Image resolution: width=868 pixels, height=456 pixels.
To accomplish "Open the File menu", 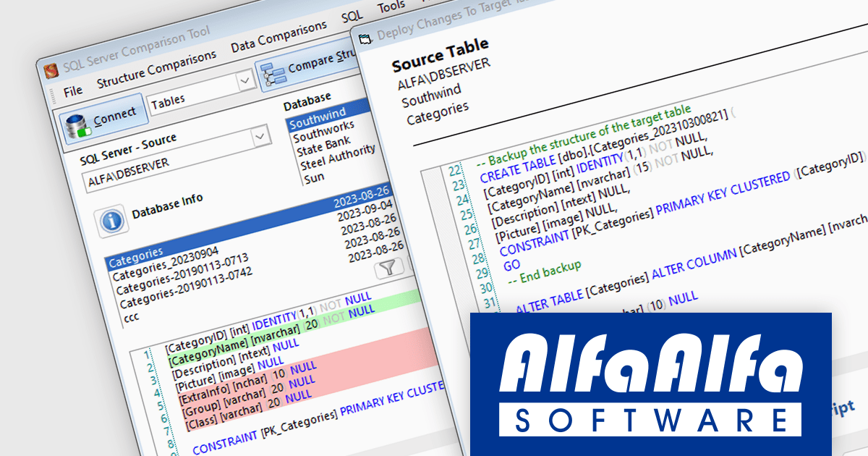I will tap(72, 91).
